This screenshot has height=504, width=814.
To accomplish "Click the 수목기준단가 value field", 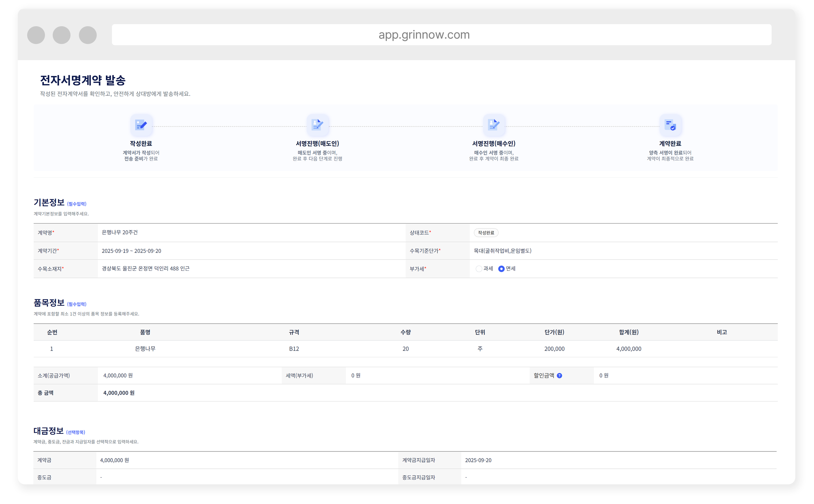I will click(502, 251).
